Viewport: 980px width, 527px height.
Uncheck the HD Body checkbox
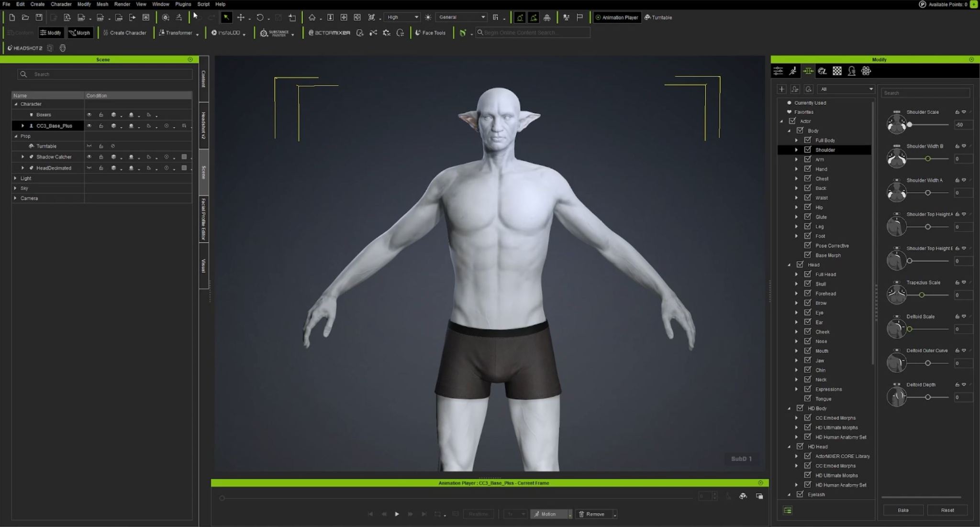[800, 408]
